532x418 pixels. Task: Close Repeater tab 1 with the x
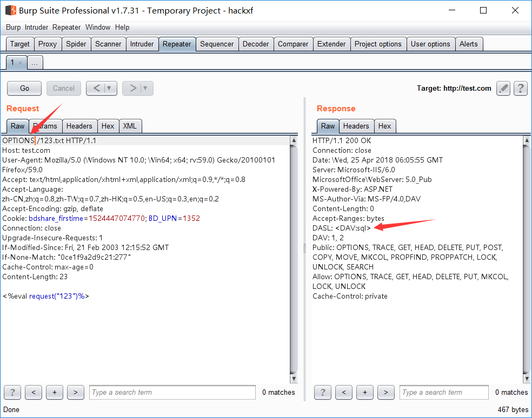point(21,63)
